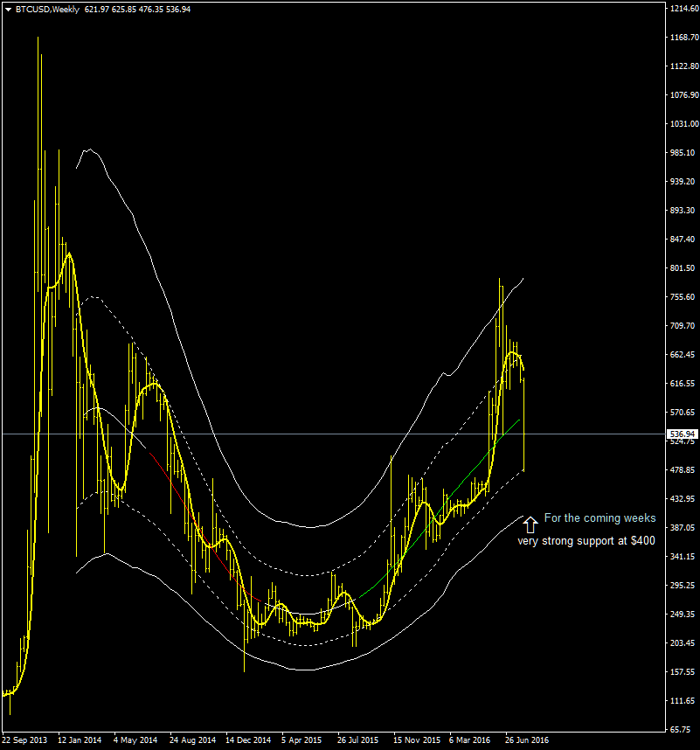Click the 24 Aug 2014 date label

point(192,740)
